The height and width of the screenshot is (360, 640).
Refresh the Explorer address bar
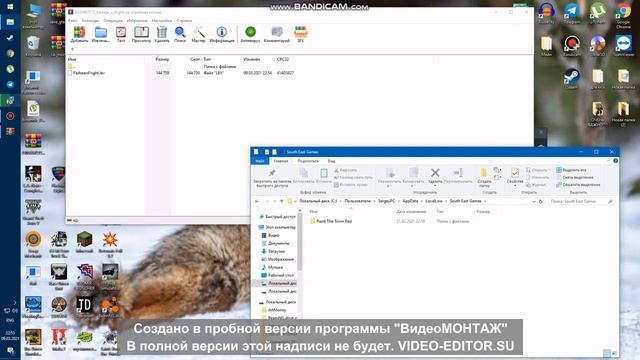540,201
